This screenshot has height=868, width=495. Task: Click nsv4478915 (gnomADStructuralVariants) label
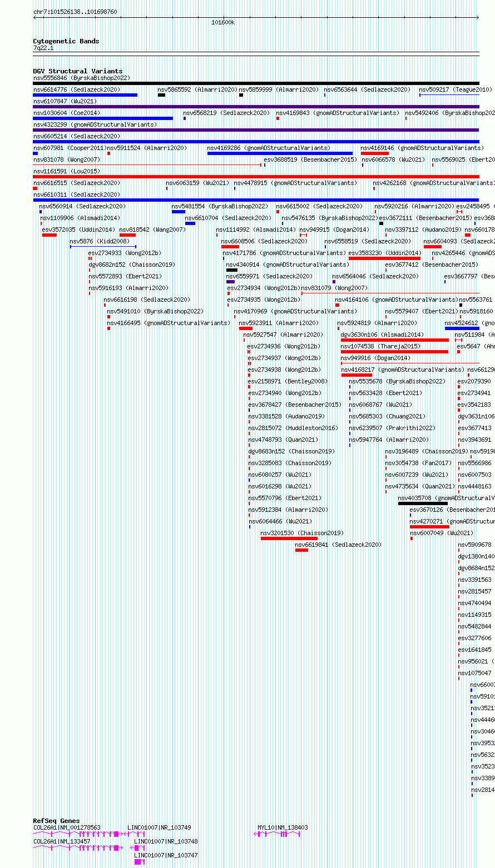click(295, 183)
